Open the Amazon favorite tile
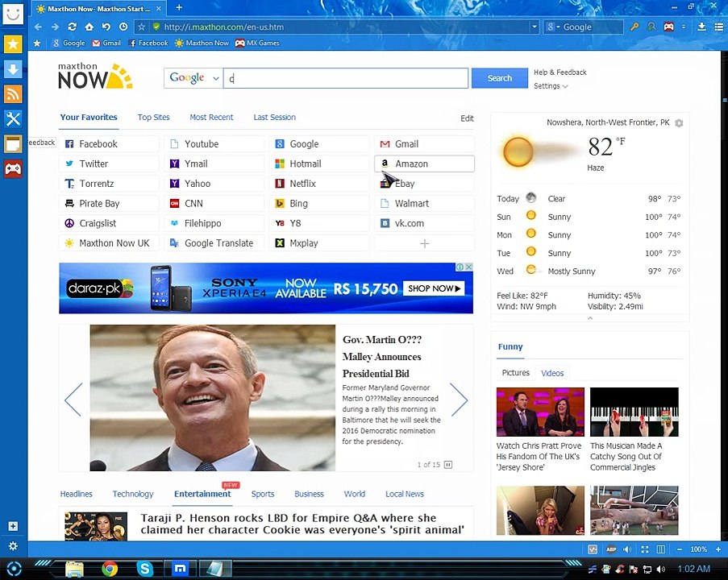 pyautogui.click(x=424, y=164)
